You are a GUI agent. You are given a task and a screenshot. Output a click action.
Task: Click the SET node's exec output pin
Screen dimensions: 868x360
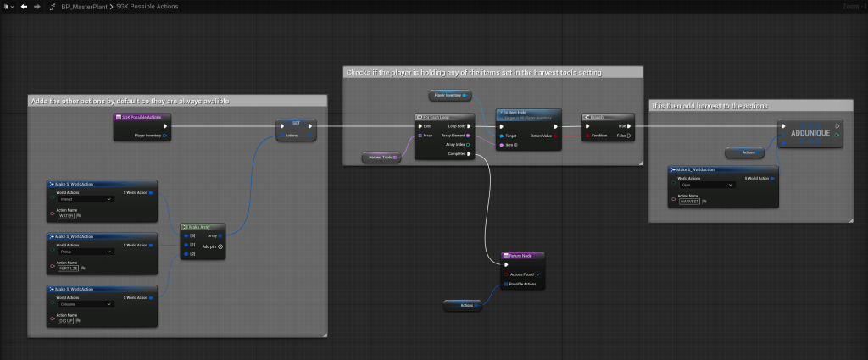pos(310,125)
